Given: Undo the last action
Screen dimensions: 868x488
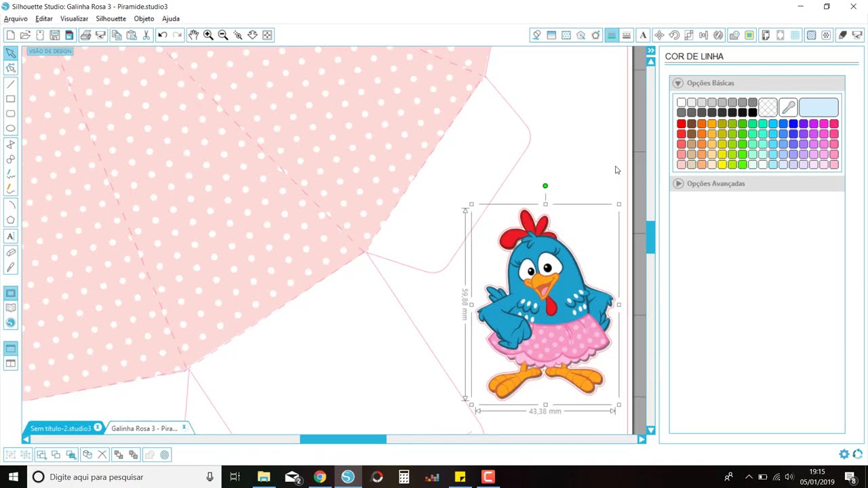Looking at the screenshot, I should (163, 35).
